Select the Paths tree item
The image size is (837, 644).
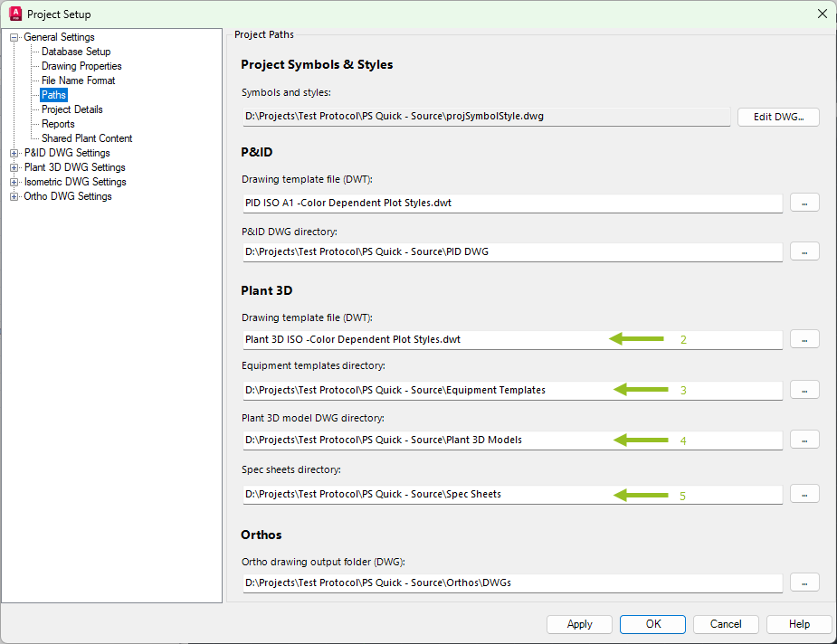pos(54,95)
